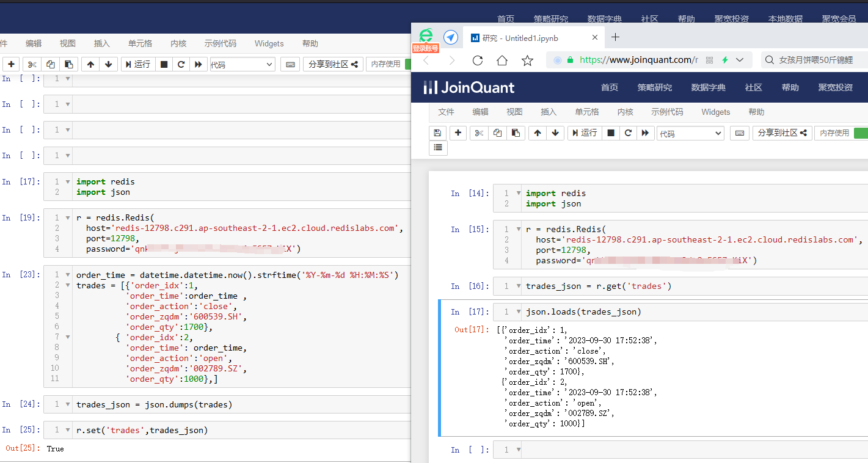Paste cell icon in left notebook toolbar

click(68, 64)
